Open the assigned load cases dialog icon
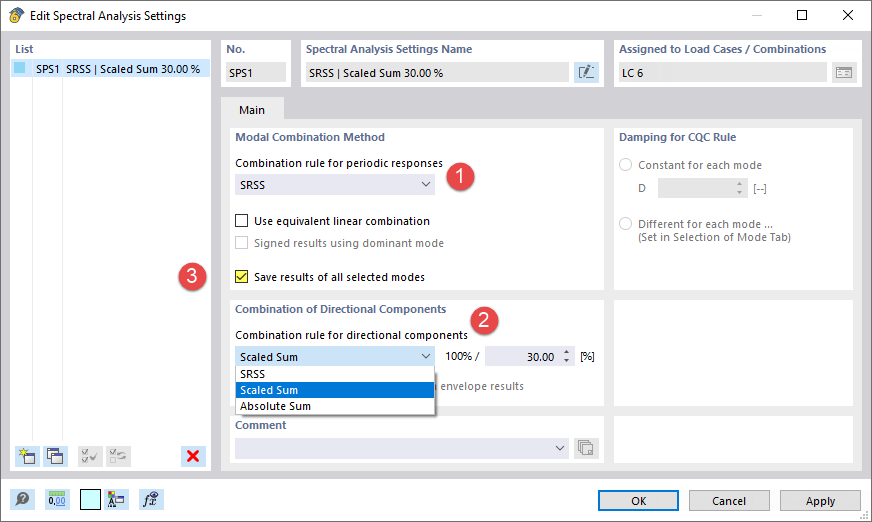Image resolution: width=872 pixels, height=522 pixels. tap(845, 72)
